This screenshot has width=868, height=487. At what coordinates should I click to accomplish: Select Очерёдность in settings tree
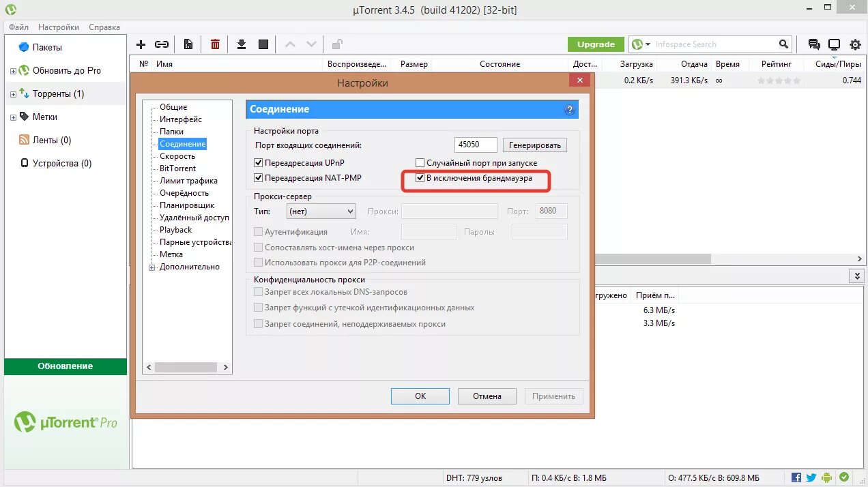[x=184, y=193]
